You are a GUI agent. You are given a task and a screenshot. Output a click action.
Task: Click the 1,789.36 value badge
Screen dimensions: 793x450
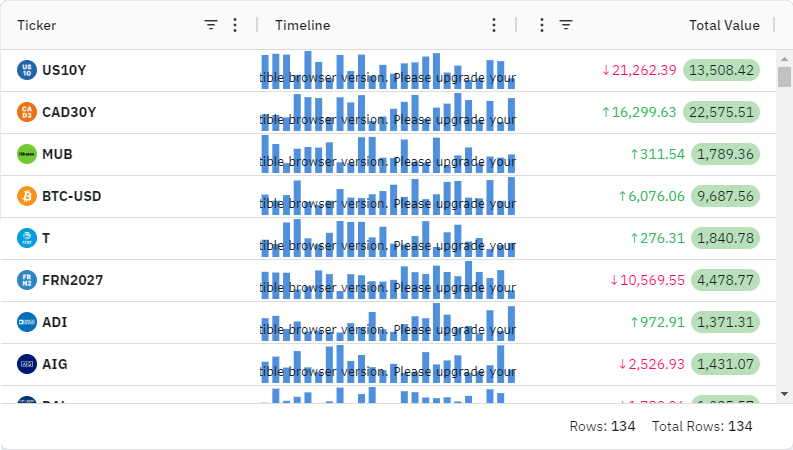725,154
